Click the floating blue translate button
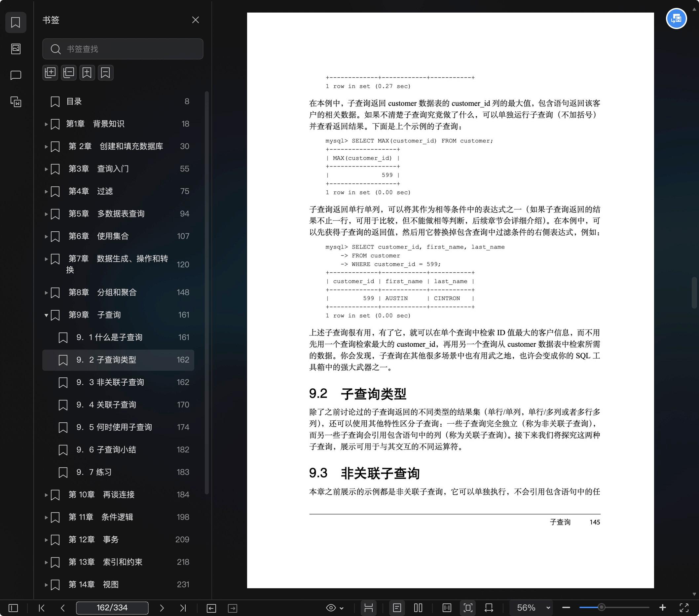The height and width of the screenshot is (616, 699). (x=676, y=19)
